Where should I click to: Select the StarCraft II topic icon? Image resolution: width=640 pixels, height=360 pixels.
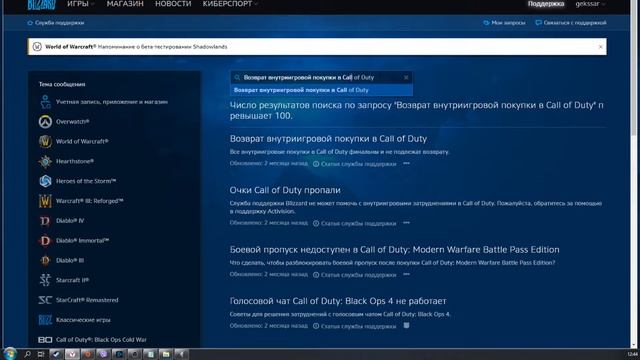point(45,280)
